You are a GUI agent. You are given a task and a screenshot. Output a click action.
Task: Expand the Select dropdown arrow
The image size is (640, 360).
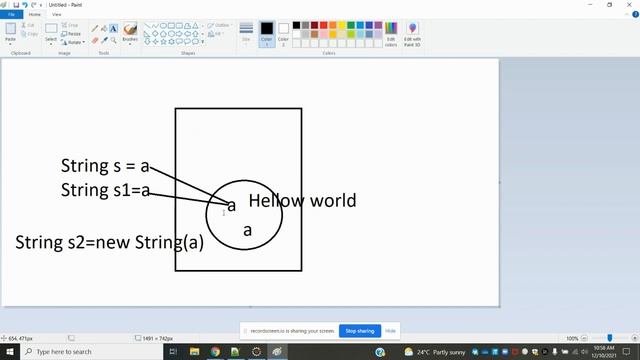pyautogui.click(x=51, y=44)
